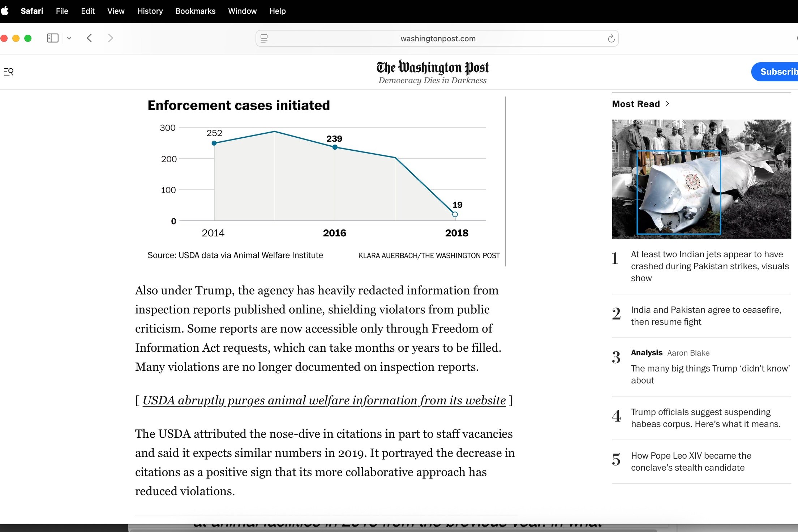Read the suspending habeas corpus article
The image size is (798, 532).
(x=706, y=418)
